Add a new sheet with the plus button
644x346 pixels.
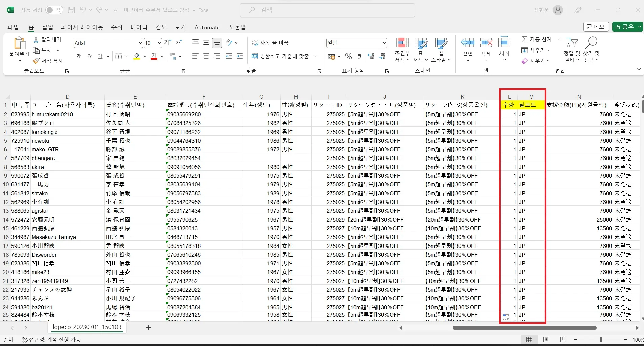tap(148, 328)
